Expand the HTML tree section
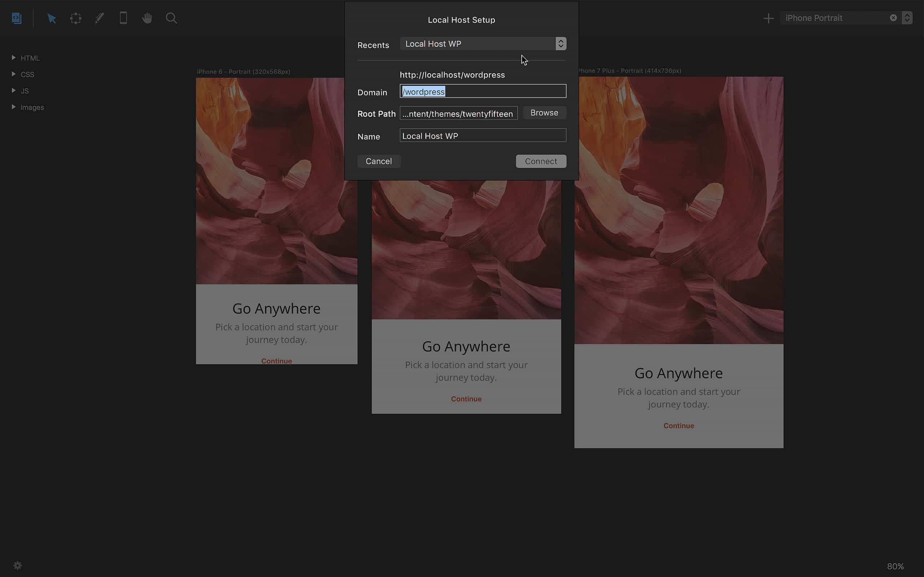The image size is (924, 577). click(14, 58)
